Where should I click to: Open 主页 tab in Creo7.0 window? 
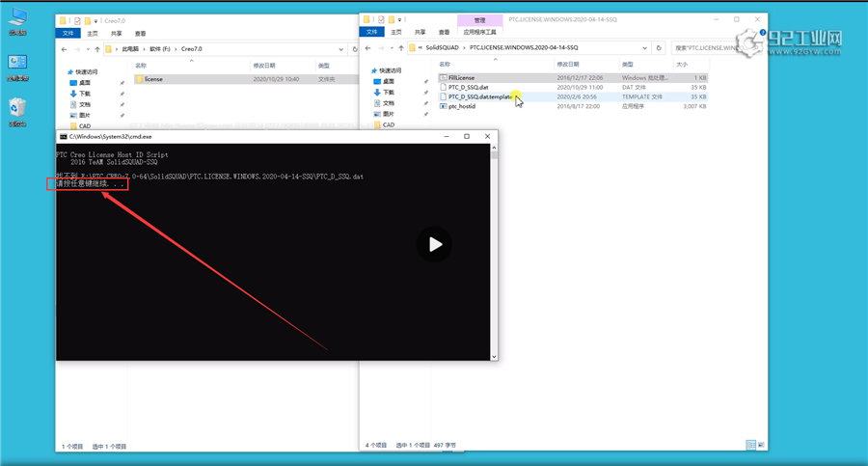pos(93,34)
